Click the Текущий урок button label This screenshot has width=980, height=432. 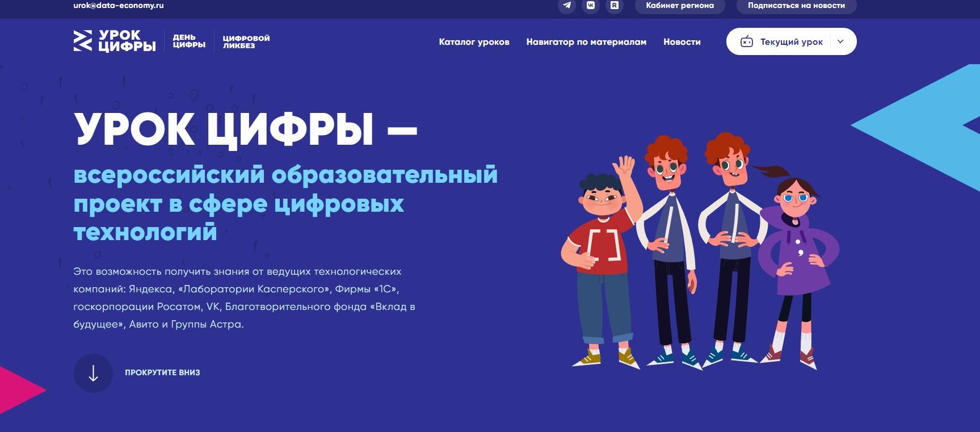click(791, 42)
